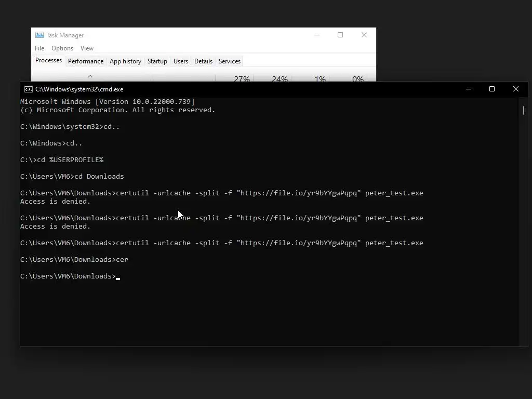Click the 'C:\Users\VM6\Downloads>cer' line

74,260
